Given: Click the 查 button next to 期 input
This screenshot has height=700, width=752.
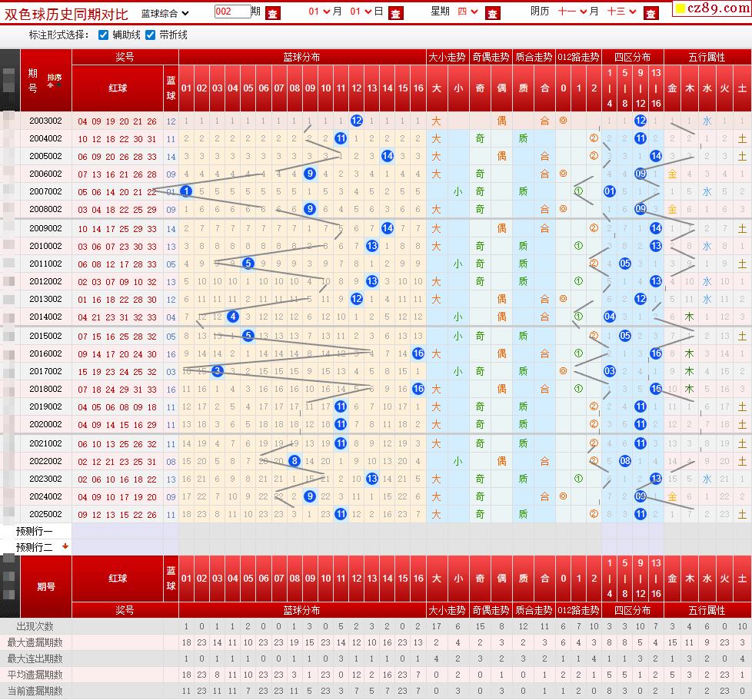Looking at the screenshot, I should click(272, 13).
